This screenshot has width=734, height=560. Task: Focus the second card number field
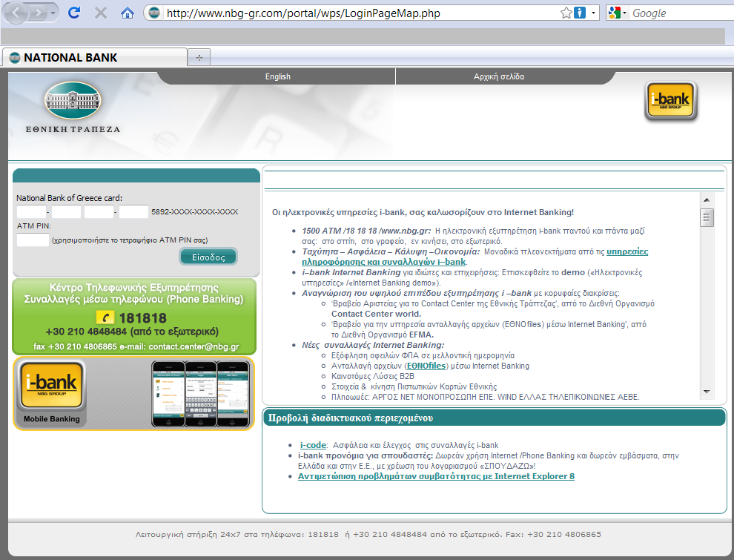click(x=66, y=211)
